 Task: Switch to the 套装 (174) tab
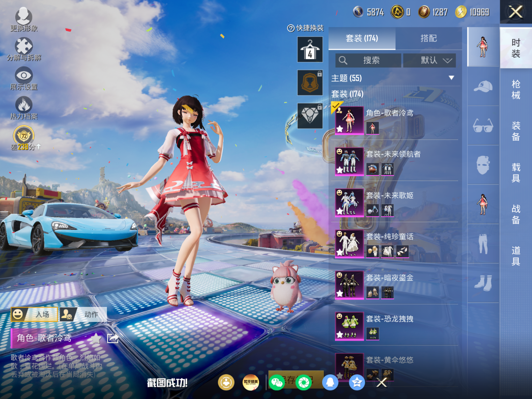click(362, 39)
